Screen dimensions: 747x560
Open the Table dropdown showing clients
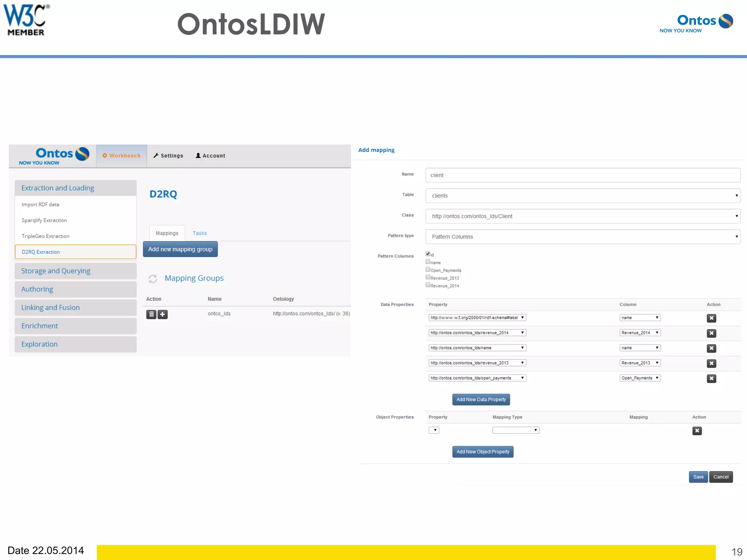583,196
